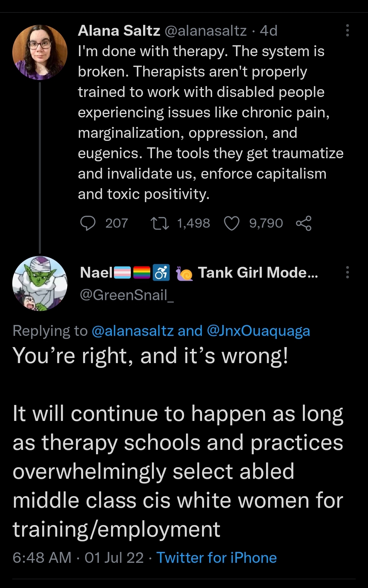
Task: Like Alana Saltz's tweet with heart icon
Action: 232,224
